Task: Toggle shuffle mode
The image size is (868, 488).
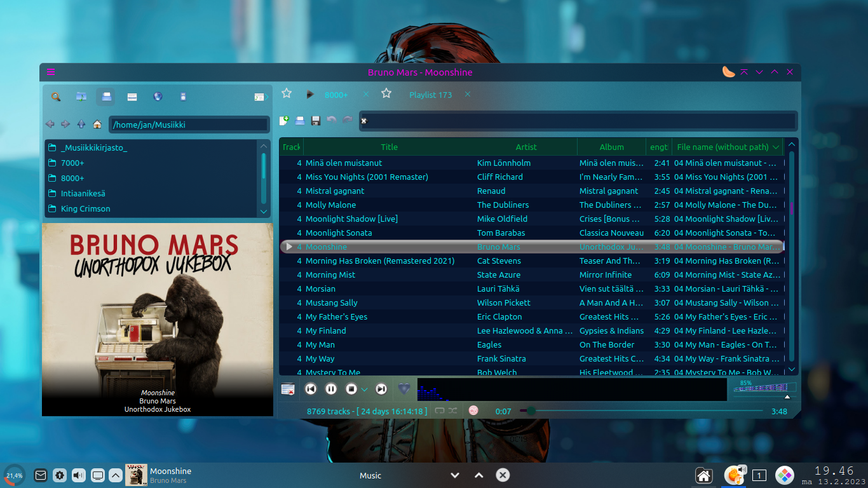Action: (x=452, y=411)
